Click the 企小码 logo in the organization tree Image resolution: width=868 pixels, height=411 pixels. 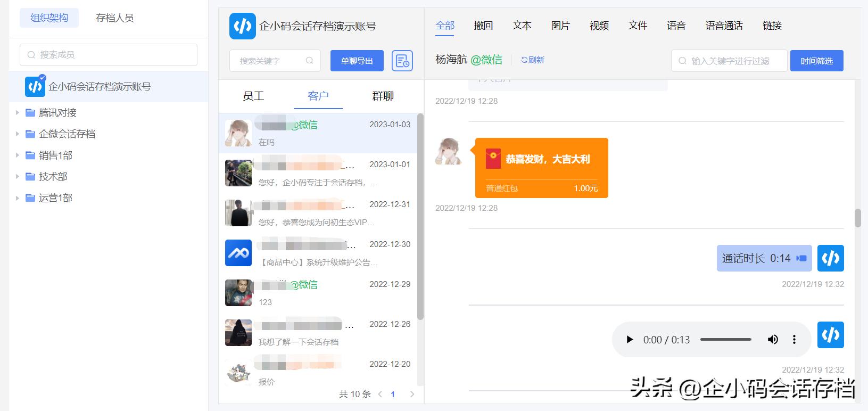(35, 86)
